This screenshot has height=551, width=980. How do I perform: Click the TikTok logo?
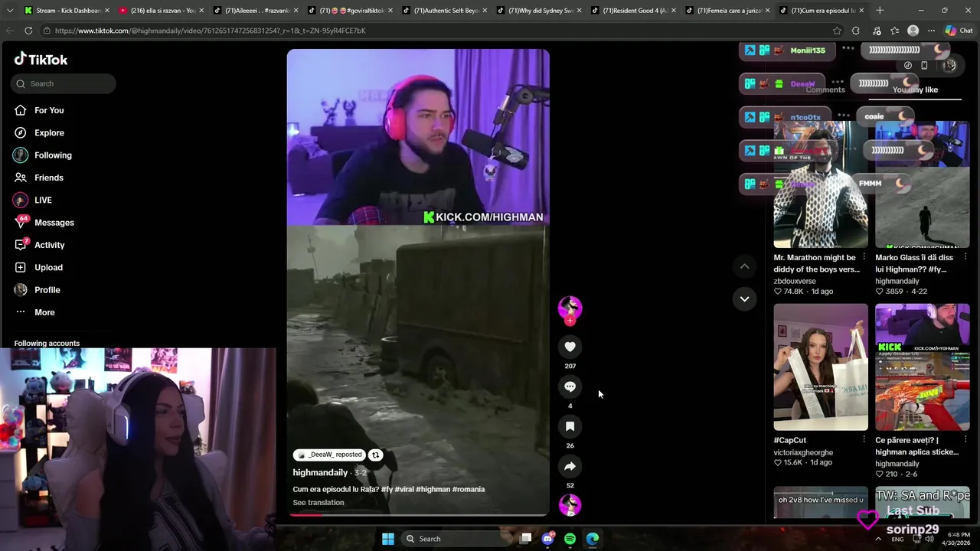pos(41,60)
